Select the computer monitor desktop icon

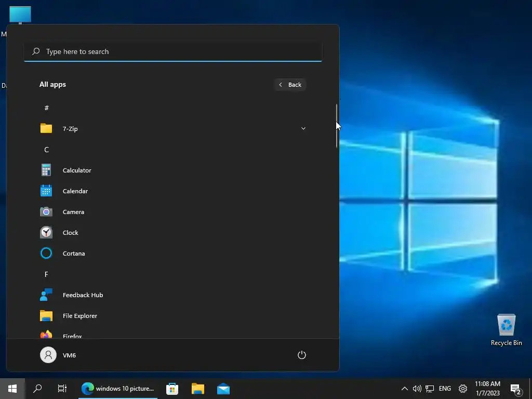(20, 15)
